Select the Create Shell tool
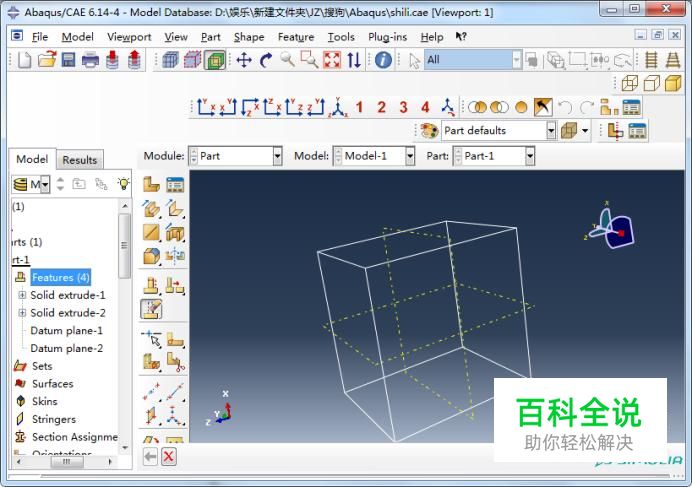692x487 pixels. [x=175, y=208]
